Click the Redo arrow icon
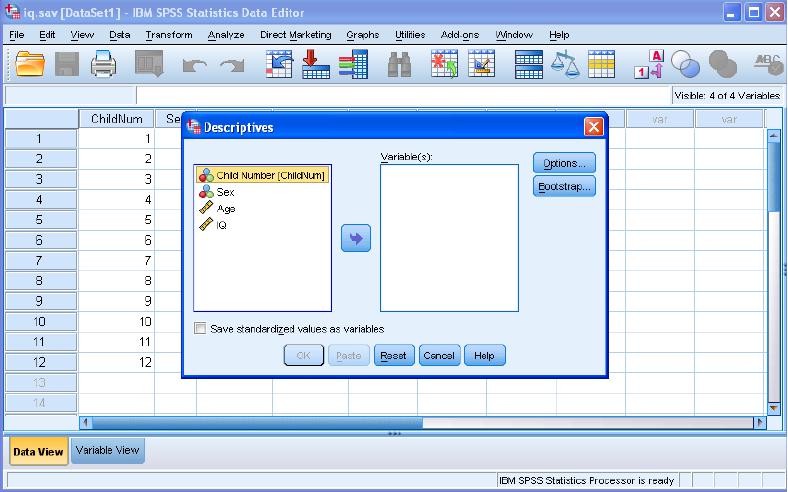Screen dimensions: 788x492 coord(232,65)
